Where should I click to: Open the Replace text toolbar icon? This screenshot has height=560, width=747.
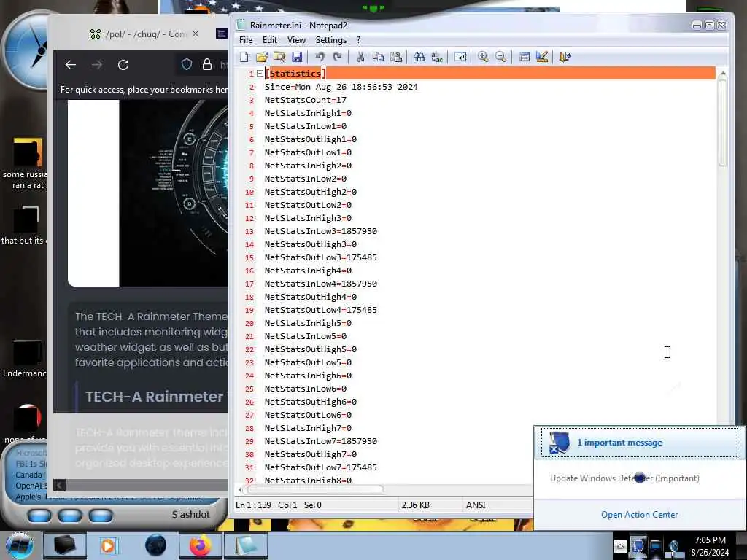pyautogui.click(x=437, y=57)
